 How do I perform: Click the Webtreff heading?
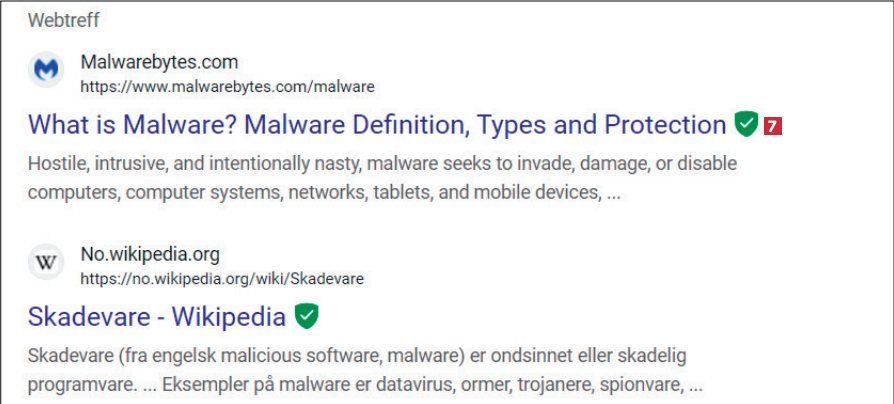64,20
